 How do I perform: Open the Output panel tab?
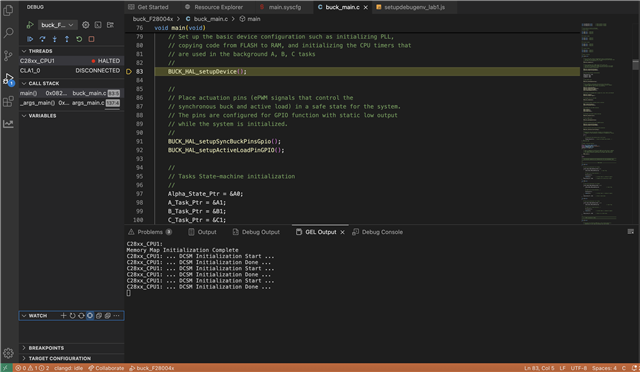click(x=202, y=232)
